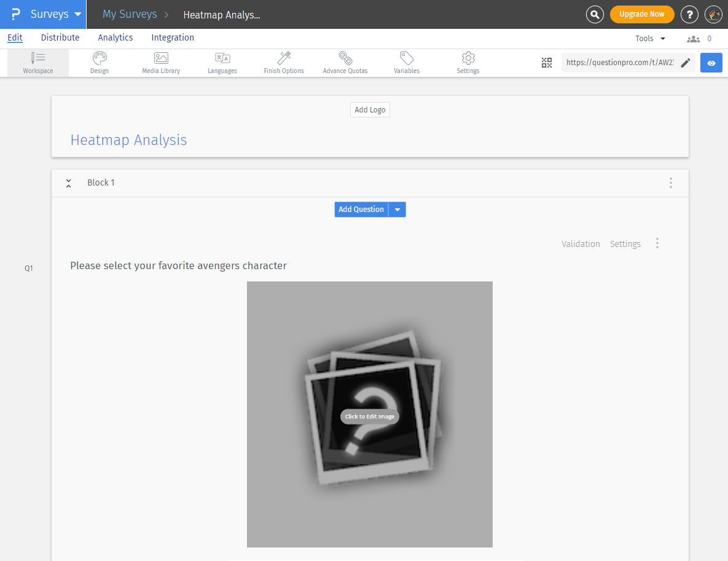Open the Block 1 options menu
Image resolution: width=728 pixels, height=561 pixels.
tap(671, 182)
